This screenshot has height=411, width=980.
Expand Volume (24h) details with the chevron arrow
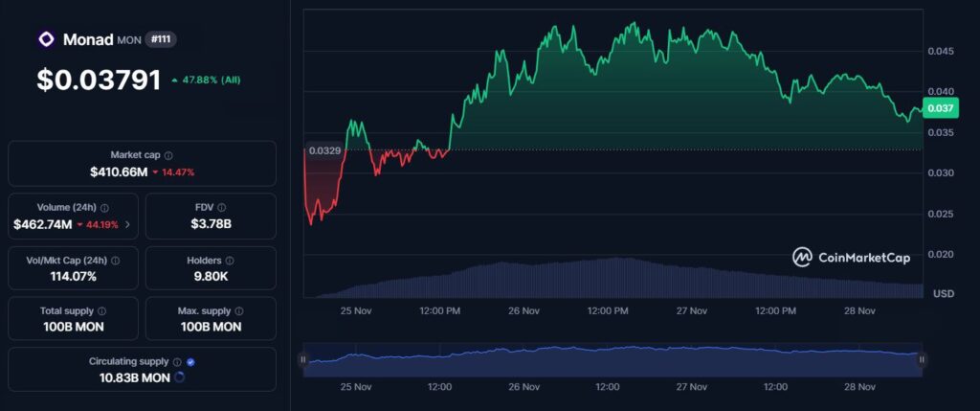click(x=127, y=225)
